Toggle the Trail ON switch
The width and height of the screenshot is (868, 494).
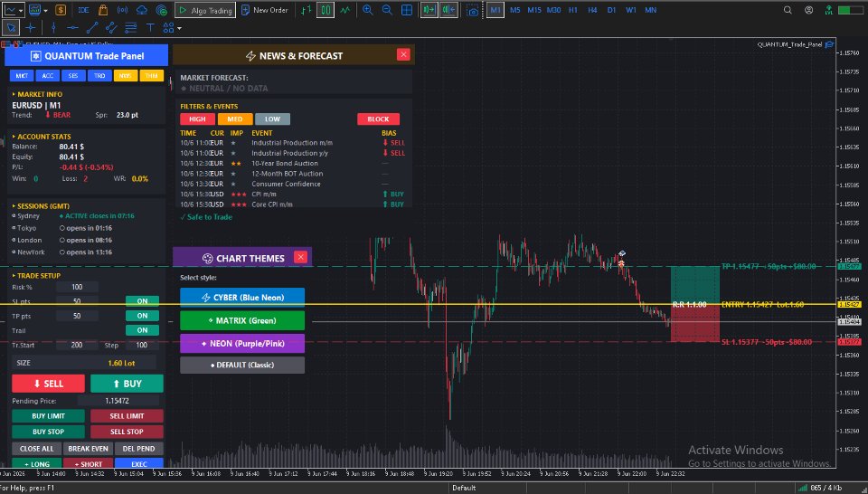coord(142,330)
